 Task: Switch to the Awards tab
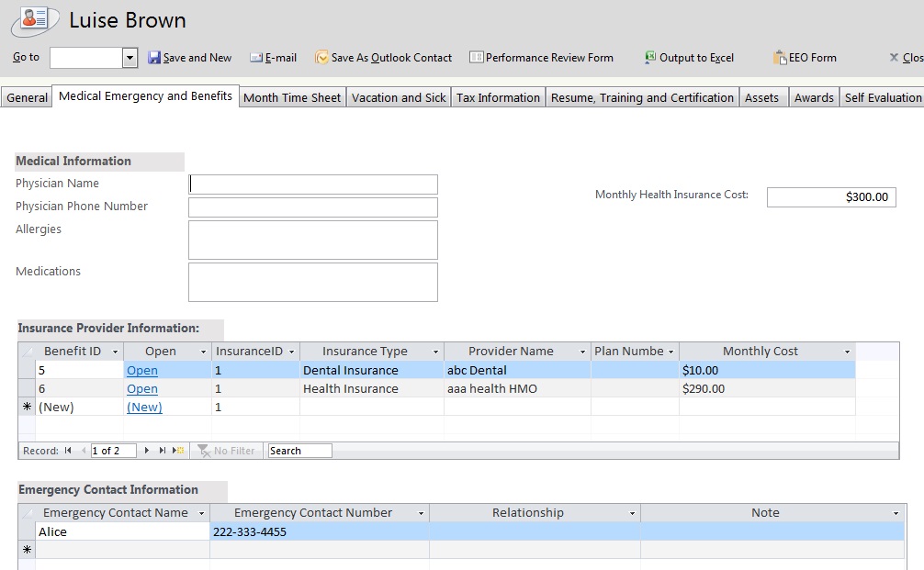pyautogui.click(x=814, y=97)
